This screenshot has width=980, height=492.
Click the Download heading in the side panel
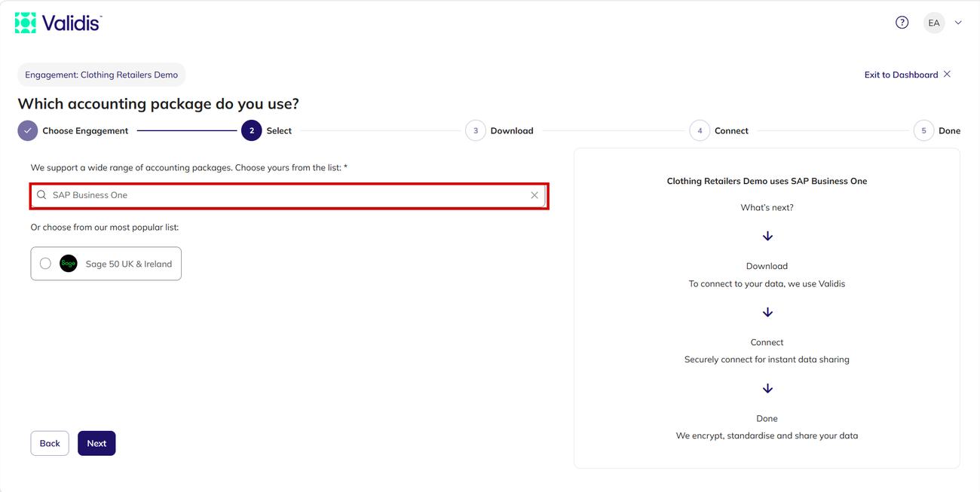767,266
